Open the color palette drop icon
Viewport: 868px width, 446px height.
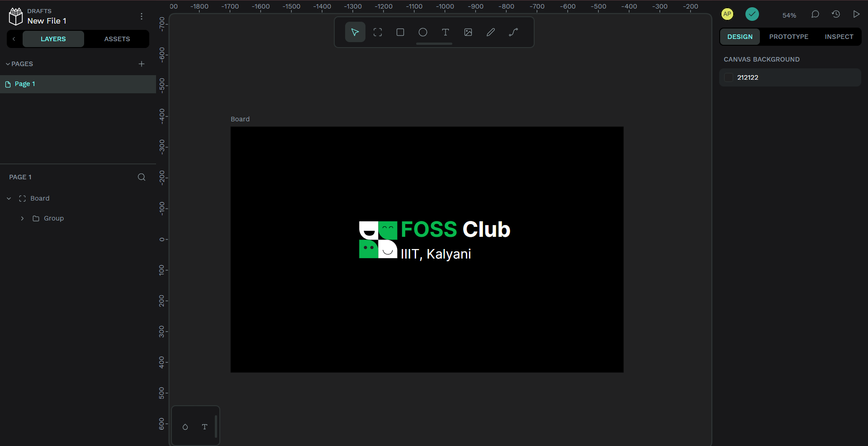point(185,427)
